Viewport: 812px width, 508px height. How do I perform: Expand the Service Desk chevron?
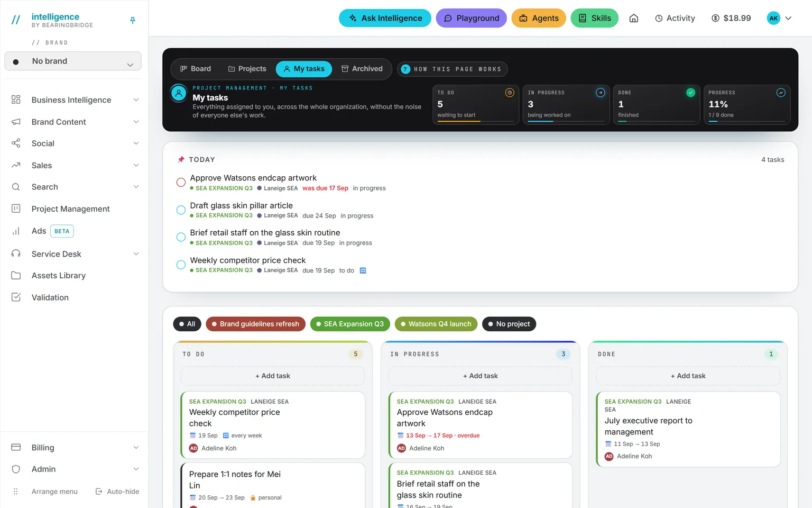(x=136, y=254)
